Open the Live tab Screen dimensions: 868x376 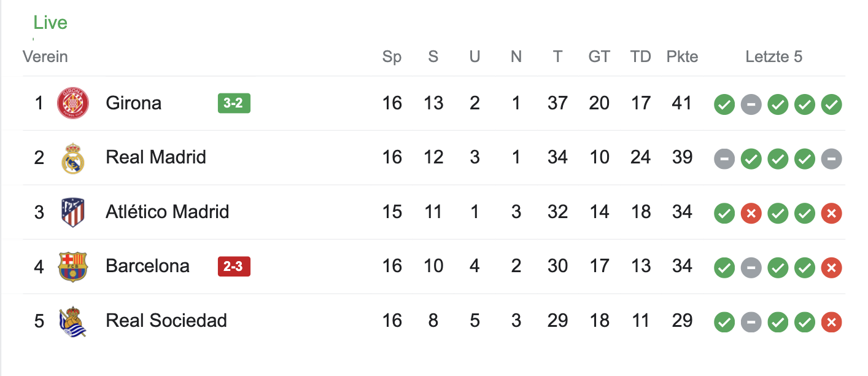(x=50, y=23)
